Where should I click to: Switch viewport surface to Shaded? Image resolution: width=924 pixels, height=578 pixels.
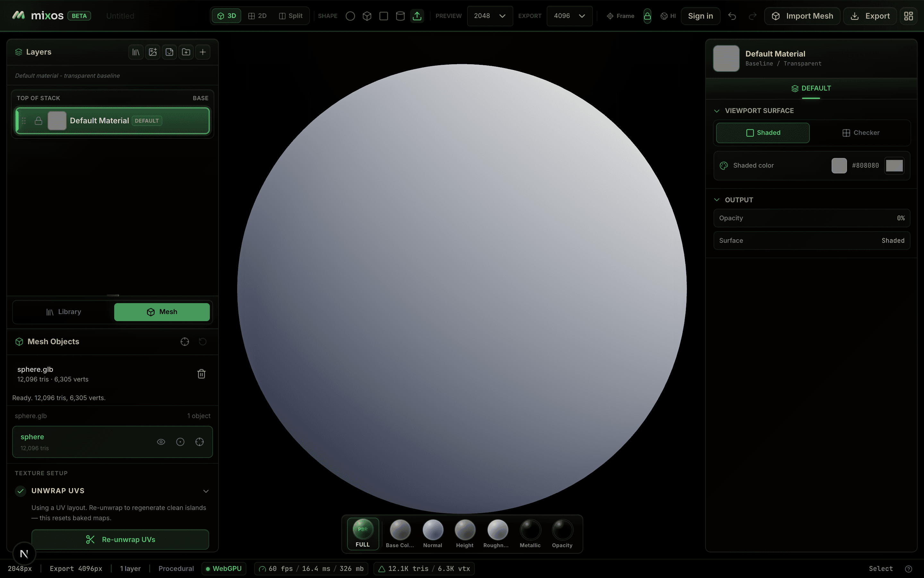click(763, 133)
